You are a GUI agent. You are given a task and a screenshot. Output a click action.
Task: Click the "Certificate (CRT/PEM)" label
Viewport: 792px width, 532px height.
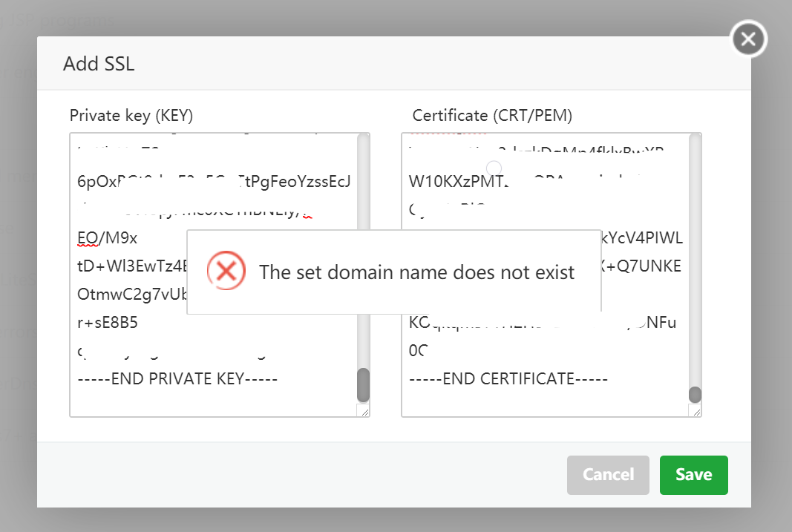492,115
